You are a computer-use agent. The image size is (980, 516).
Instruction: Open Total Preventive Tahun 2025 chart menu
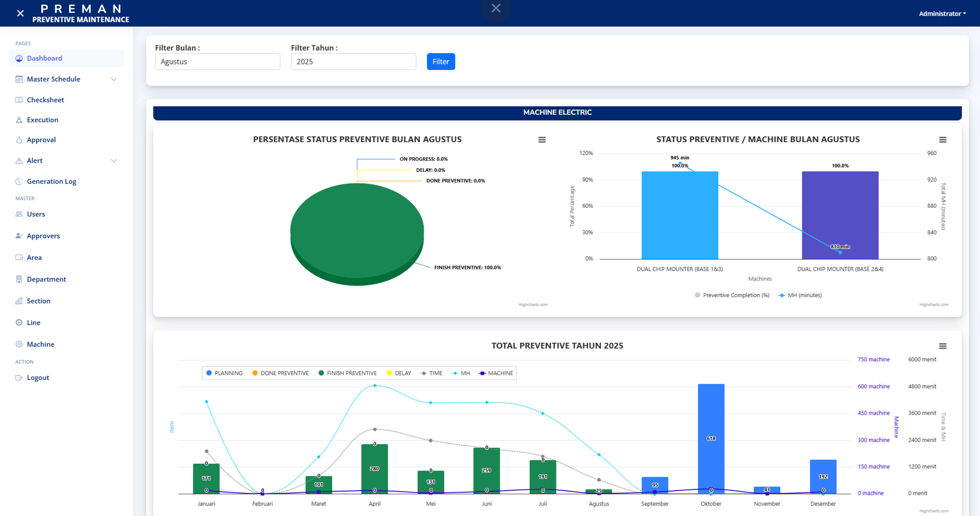point(943,346)
